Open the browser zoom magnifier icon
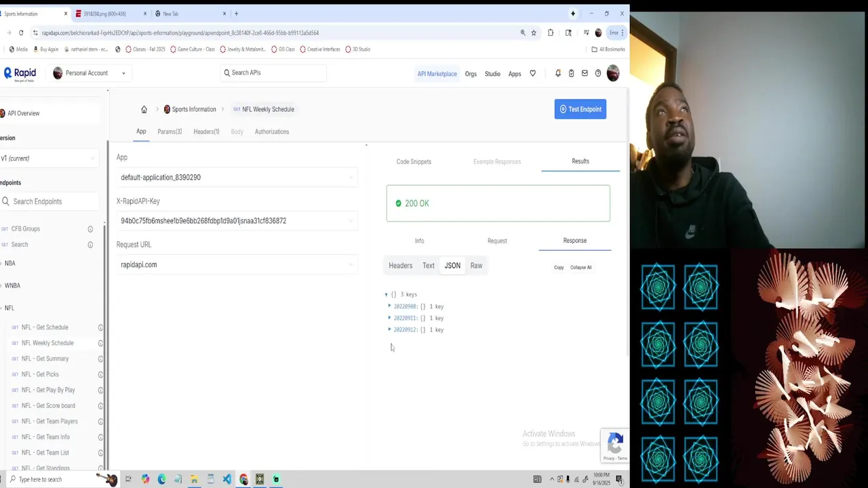The width and height of the screenshot is (868, 488). (x=523, y=33)
